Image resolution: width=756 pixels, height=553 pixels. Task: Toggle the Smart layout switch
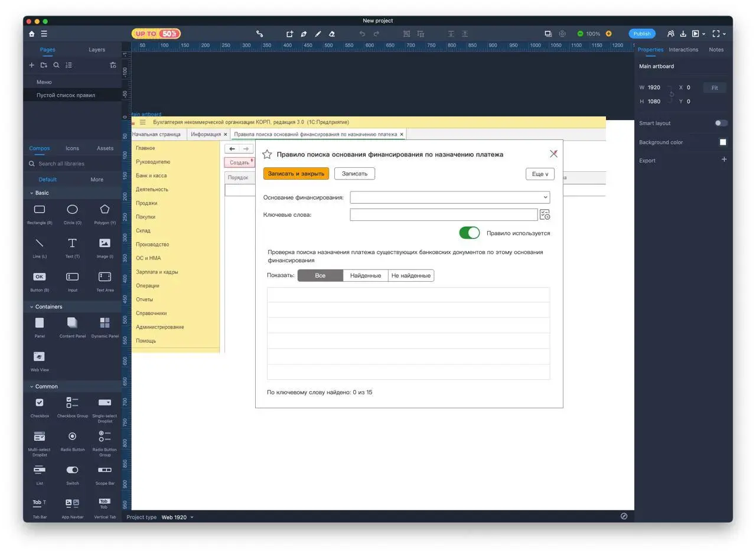pyautogui.click(x=721, y=123)
